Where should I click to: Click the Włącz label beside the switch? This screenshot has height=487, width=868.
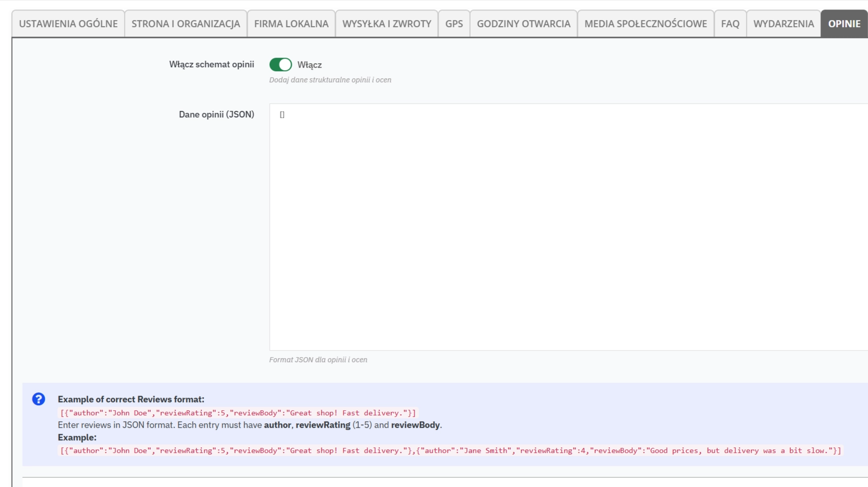coord(309,65)
